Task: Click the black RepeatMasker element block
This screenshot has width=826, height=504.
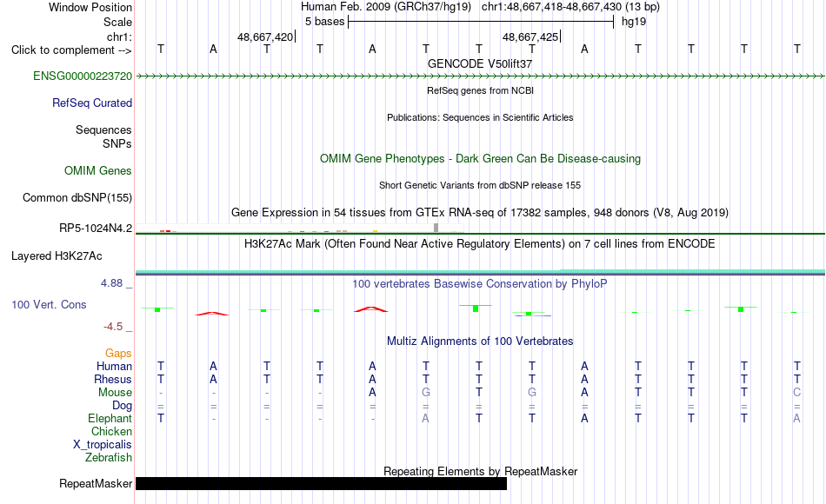Action: click(x=322, y=483)
